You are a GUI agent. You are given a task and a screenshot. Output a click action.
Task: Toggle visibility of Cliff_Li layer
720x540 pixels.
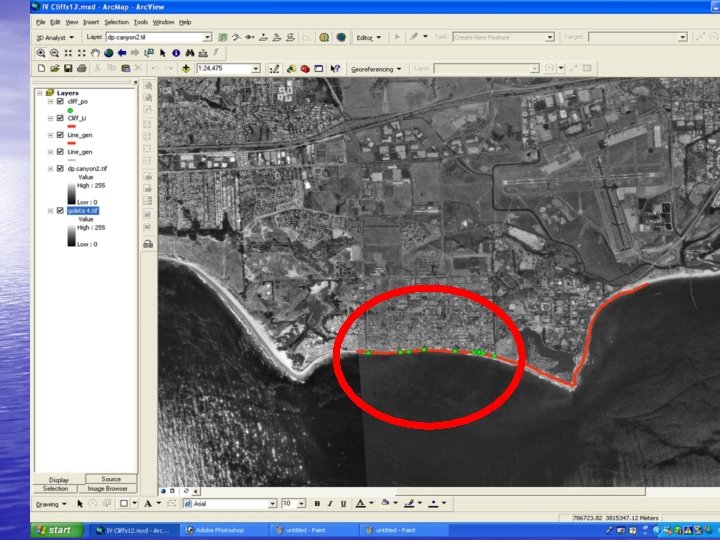coord(60,118)
